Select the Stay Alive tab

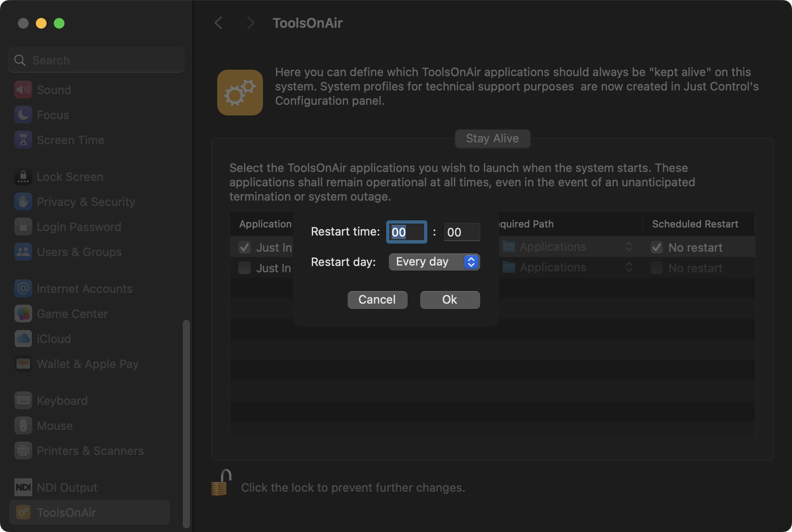pyautogui.click(x=492, y=138)
